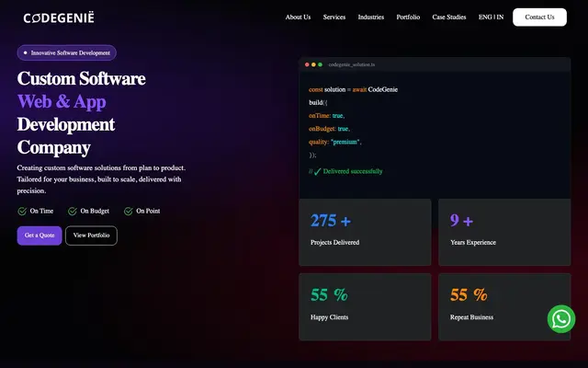Viewport: 588px width, 368px height.
Task: Open the Industries menu
Action: [371, 17]
